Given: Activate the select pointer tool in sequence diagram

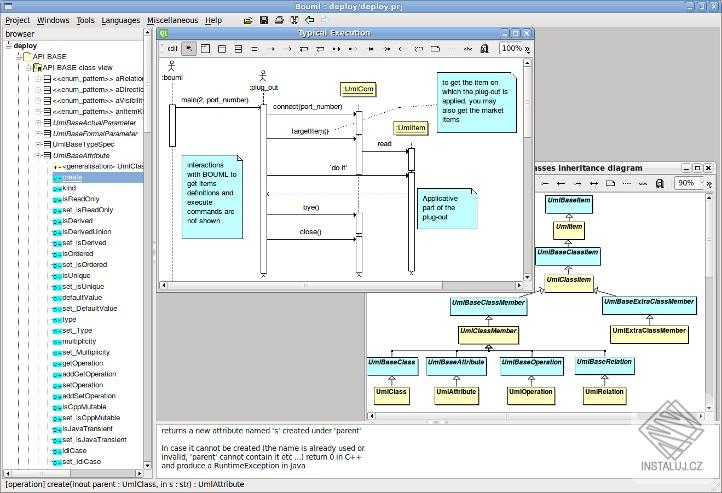Looking at the screenshot, I should coord(189,48).
